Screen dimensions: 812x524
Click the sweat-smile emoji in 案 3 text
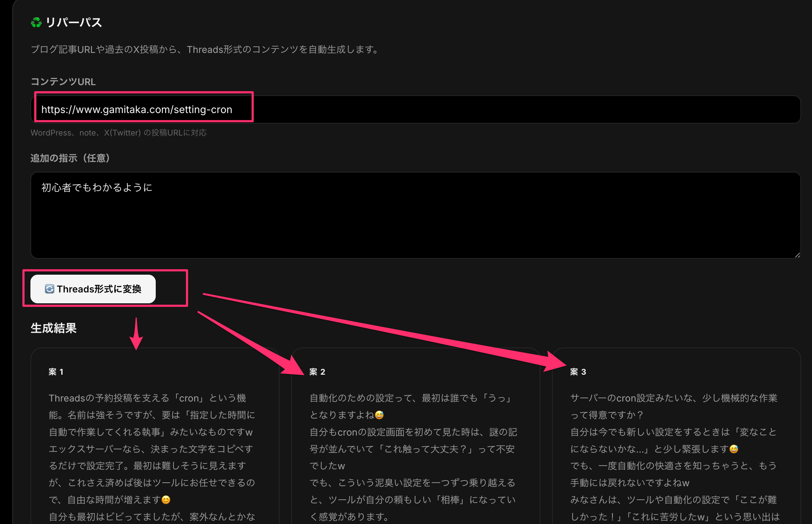pos(734,449)
